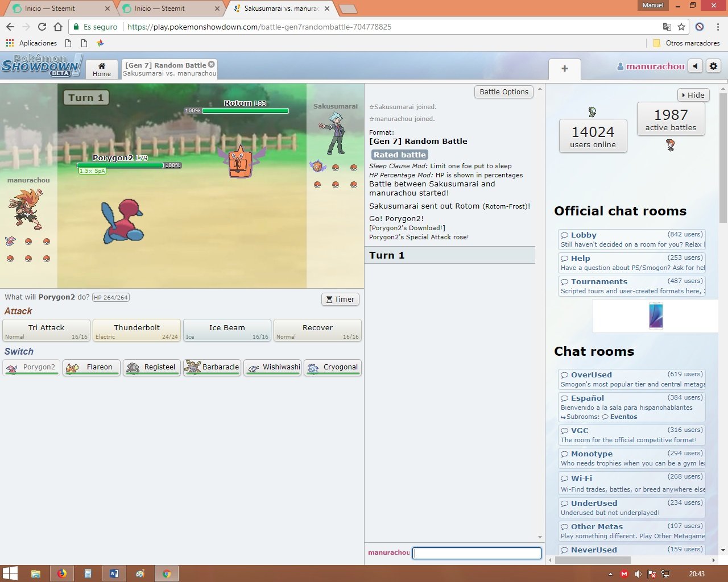This screenshot has height=582, width=728.
Task: Hide the users and battles panel
Action: [x=693, y=95]
